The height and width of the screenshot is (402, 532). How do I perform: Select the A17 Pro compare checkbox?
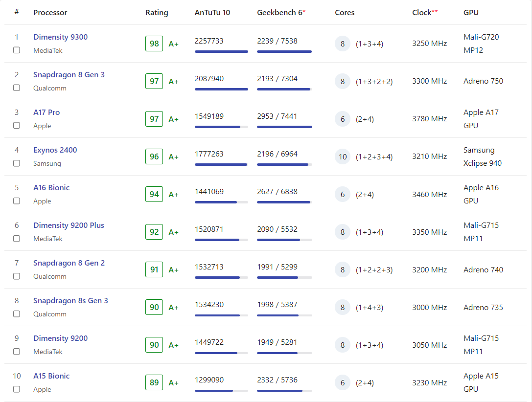[17, 126]
